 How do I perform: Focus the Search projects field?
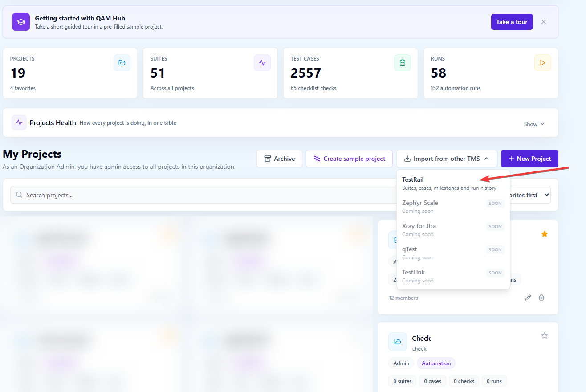tap(203, 195)
